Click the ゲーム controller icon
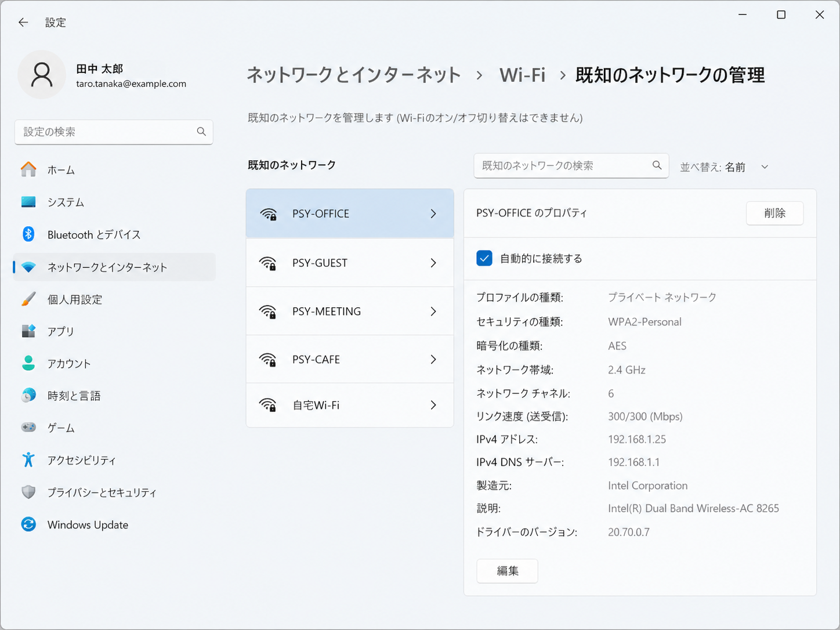The width and height of the screenshot is (840, 630). pyautogui.click(x=28, y=428)
